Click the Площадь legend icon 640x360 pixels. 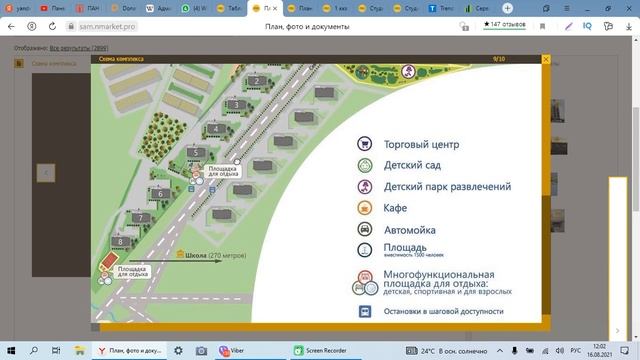pyautogui.click(x=364, y=250)
